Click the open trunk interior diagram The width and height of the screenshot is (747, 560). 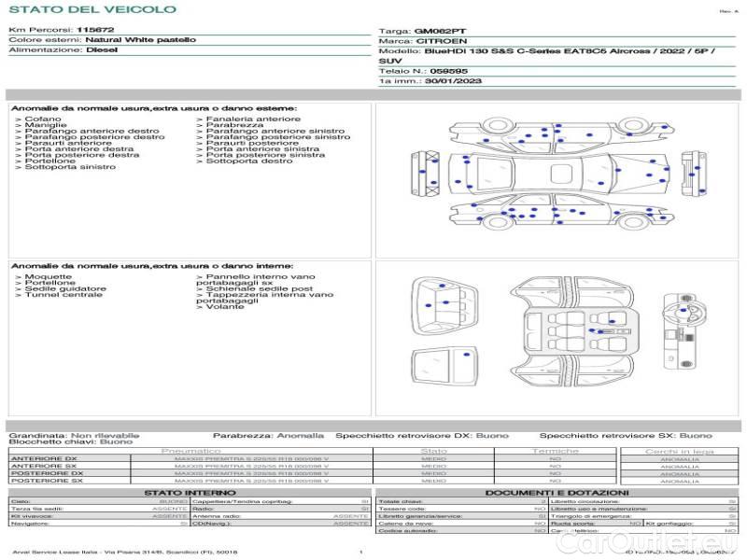click(444, 306)
